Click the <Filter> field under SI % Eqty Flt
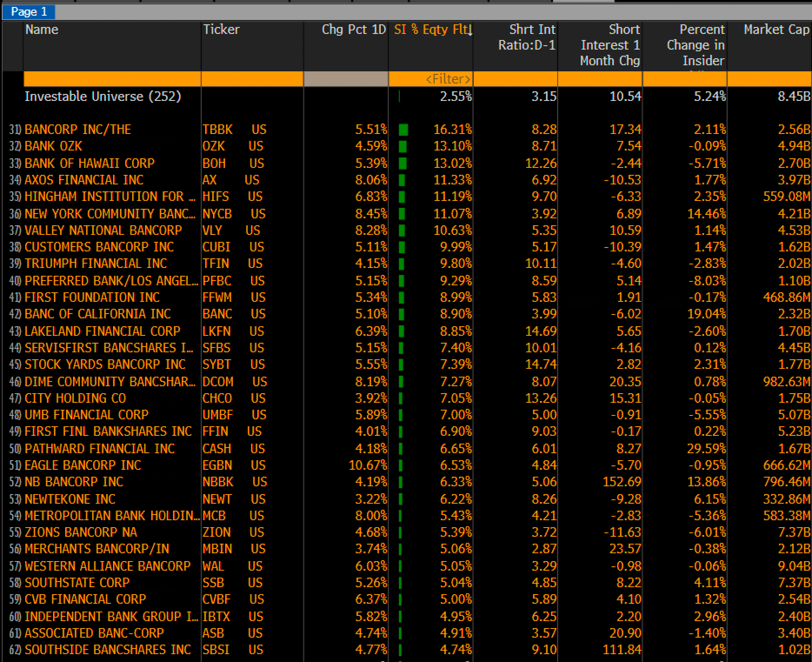812x662 pixels. (x=431, y=79)
